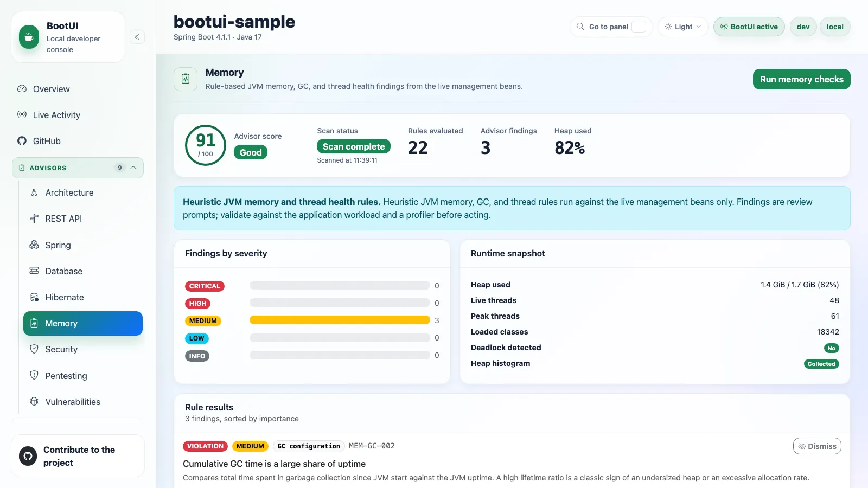Click the MEDIUM severity bar

[340, 320]
